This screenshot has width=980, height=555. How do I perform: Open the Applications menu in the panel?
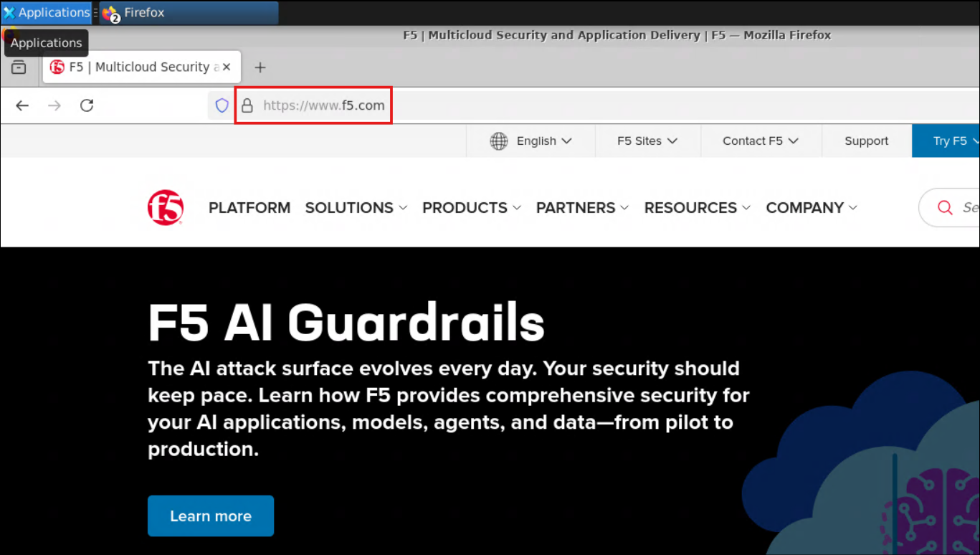(47, 12)
